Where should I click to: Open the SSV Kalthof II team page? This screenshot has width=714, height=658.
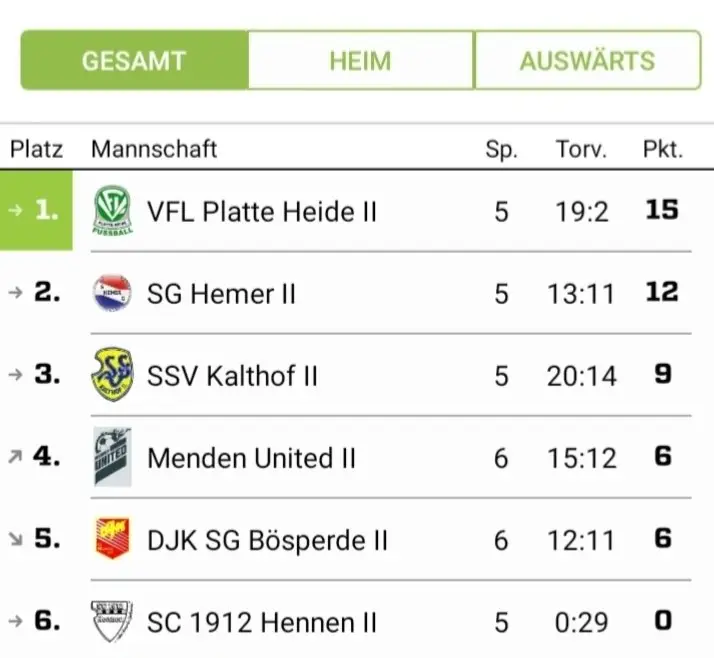click(x=232, y=375)
